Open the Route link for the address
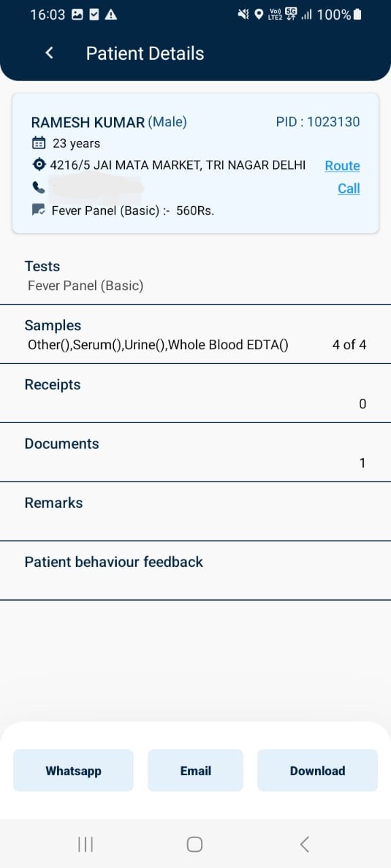Image resolution: width=391 pixels, height=868 pixels. tap(342, 165)
